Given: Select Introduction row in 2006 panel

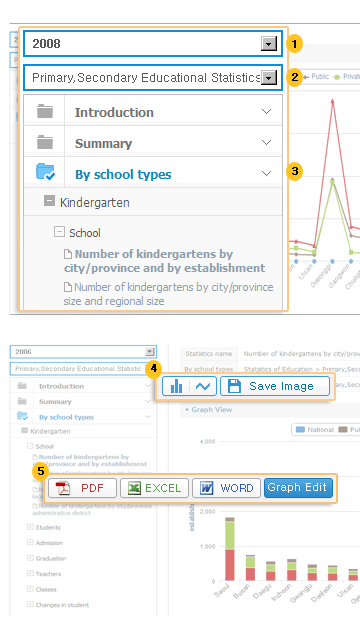Looking at the screenshot, I should tap(83, 386).
